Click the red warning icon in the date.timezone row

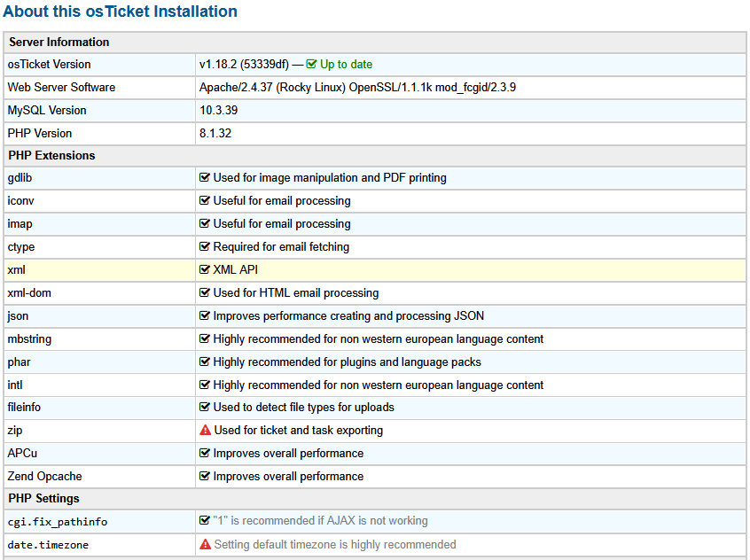click(205, 544)
